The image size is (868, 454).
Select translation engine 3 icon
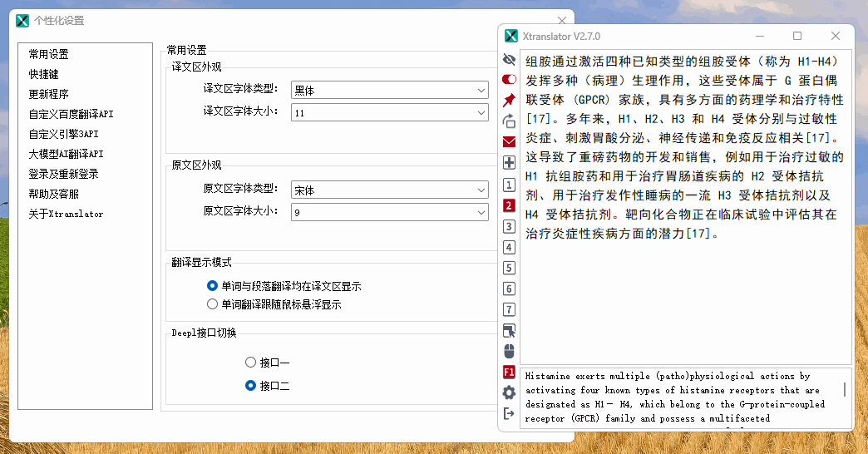pyautogui.click(x=510, y=226)
